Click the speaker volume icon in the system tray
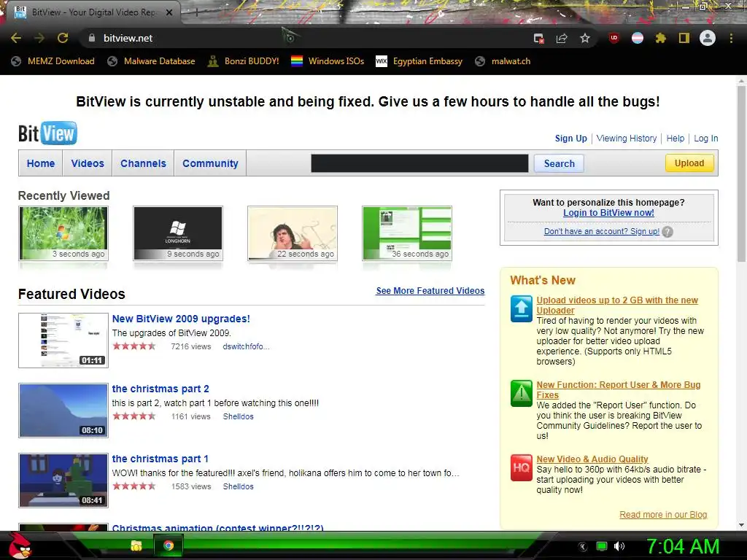Viewport: 747px width, 560px height. [619, 546]
